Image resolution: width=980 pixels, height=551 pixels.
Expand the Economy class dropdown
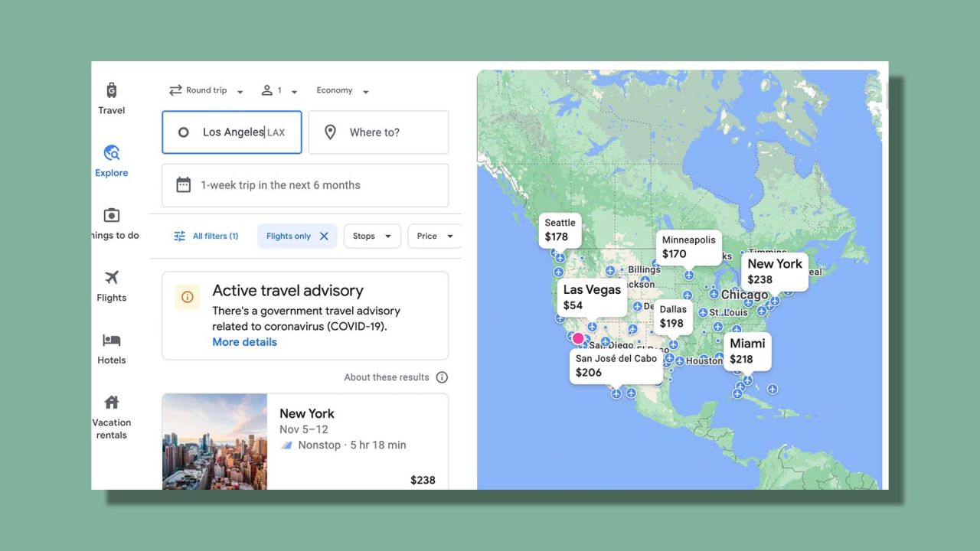pos(343,90)
